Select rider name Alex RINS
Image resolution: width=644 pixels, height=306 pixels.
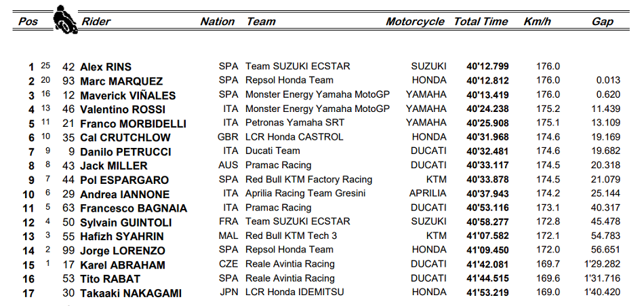106,67
